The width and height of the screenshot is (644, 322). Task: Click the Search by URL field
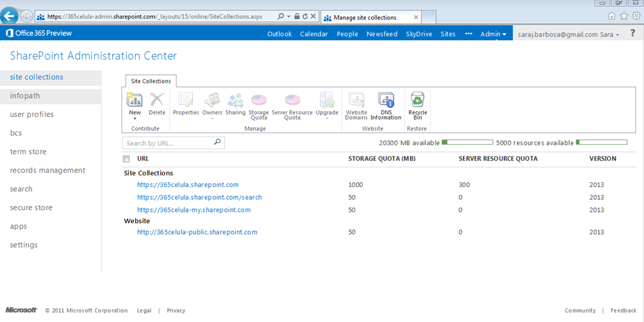pyautogui.click(x=167, y=143)
